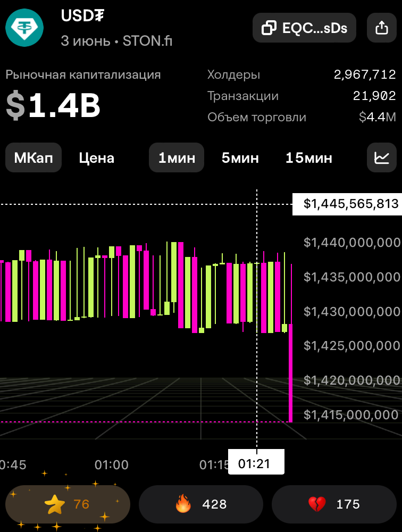Copy the EQC...sDs contract address
This screenshot has width=402, height=532.
[304, 28]
